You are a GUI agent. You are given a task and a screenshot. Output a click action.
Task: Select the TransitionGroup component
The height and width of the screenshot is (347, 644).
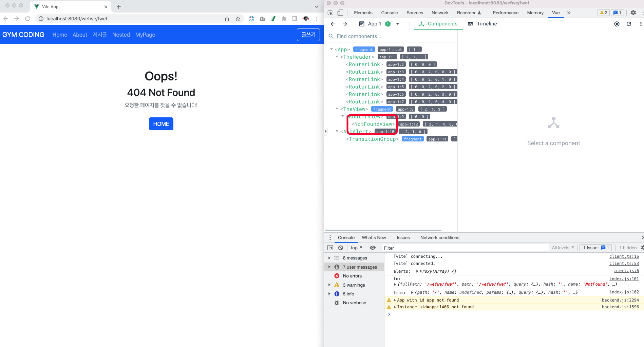[372, 139]
